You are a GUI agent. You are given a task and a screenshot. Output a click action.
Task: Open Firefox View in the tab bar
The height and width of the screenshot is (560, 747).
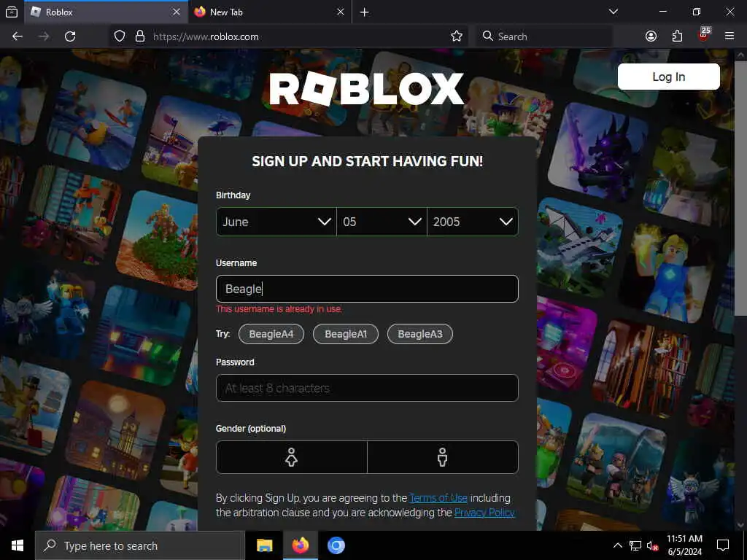click(12, 12)
